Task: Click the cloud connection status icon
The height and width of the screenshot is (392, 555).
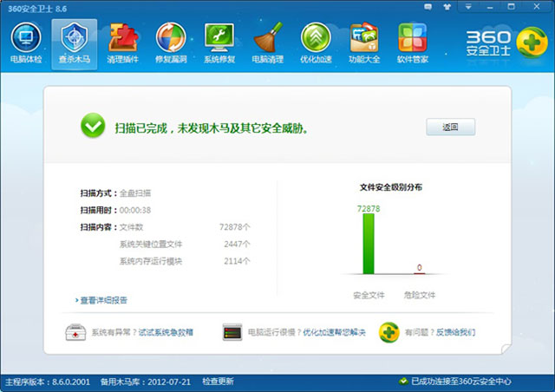Action: click(403, 382)
